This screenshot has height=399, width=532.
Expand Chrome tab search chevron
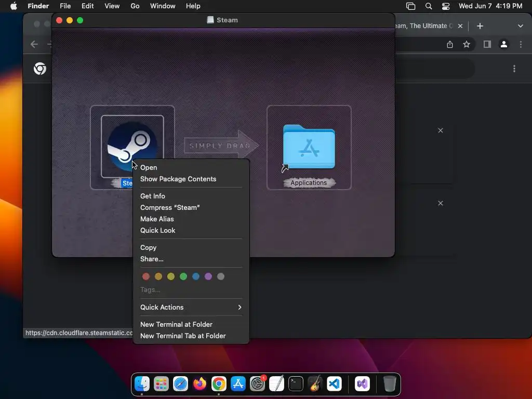(x=520, y=26)
